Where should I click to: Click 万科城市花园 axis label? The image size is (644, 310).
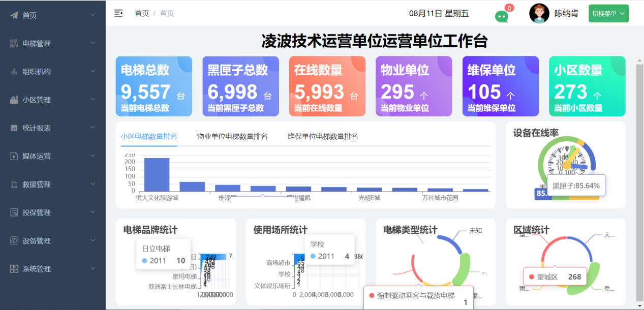click(x=440, y=198)
